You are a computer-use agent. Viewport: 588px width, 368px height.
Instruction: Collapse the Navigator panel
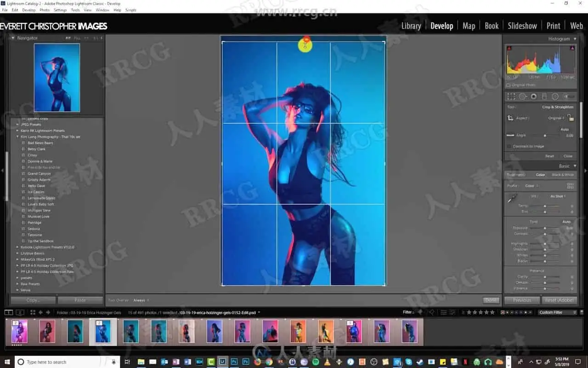(13, 38)
